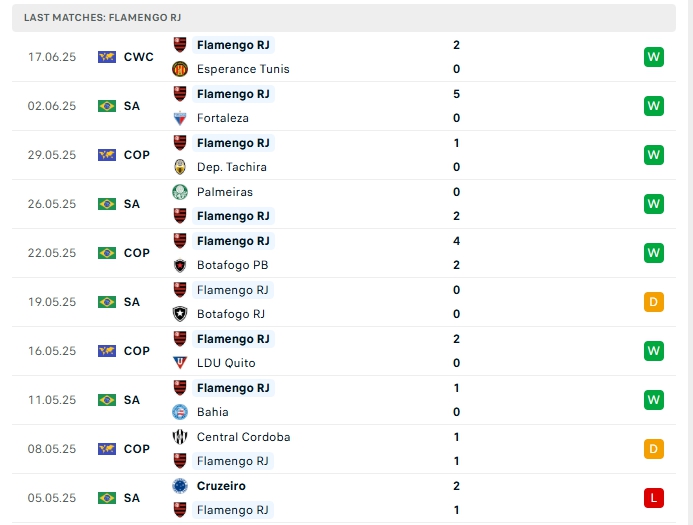Click the Dep. Tachira crest icon
The width and height of the screenshot is (693, 525).
click(x=180, y=167)
